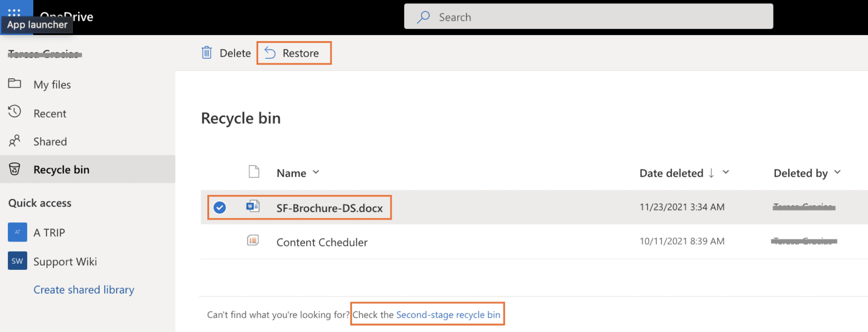Image resolution: width=868 pixels, height=332 pixels.
Task: Select all items via header file icon
Action: 254,172
